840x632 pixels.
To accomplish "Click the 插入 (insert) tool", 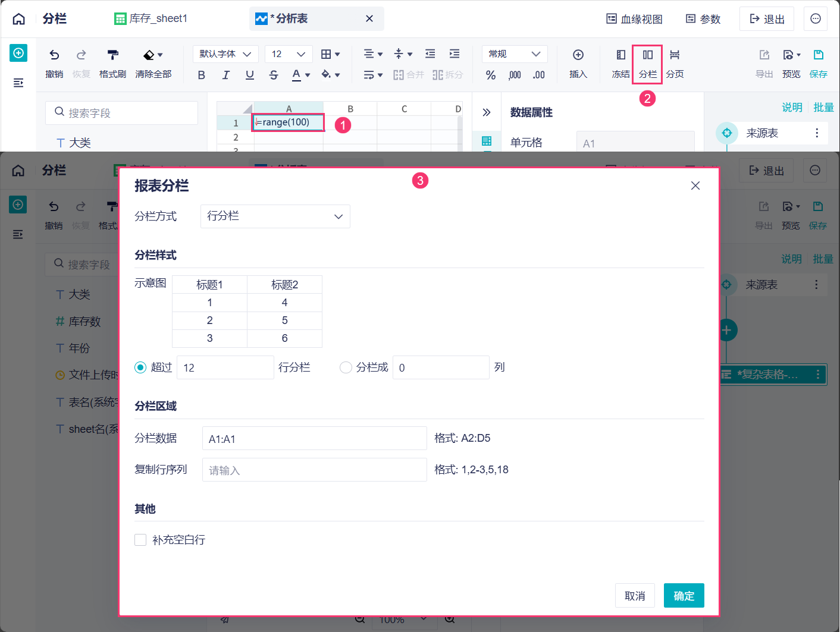I will (x=578, y=64).
